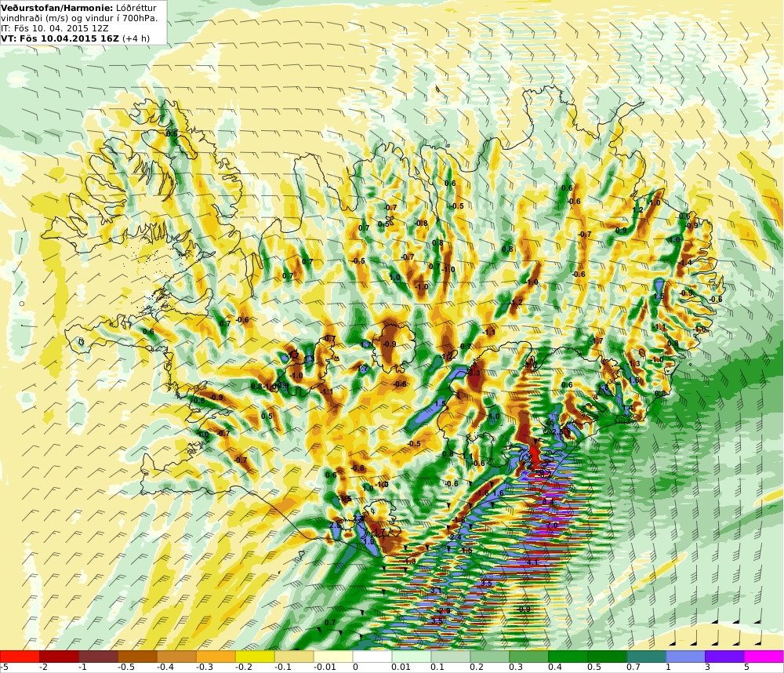Click the '(+4 h)' forecast offset text

[x=136, y=38]
